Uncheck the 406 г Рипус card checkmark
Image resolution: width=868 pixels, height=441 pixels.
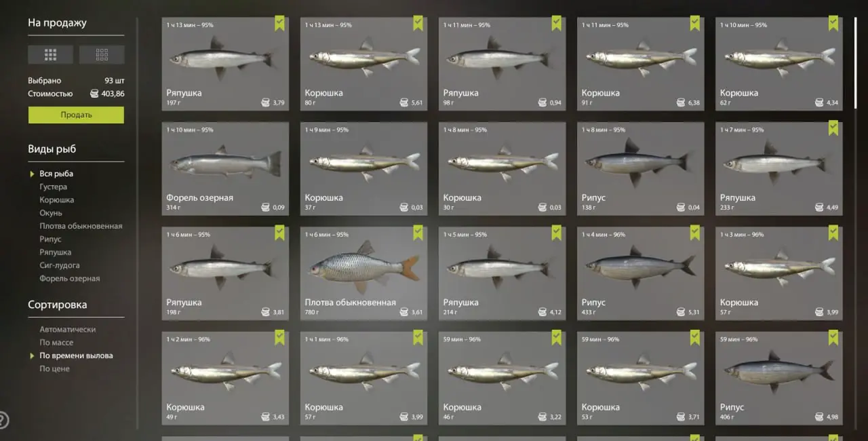tap(833, 337)
